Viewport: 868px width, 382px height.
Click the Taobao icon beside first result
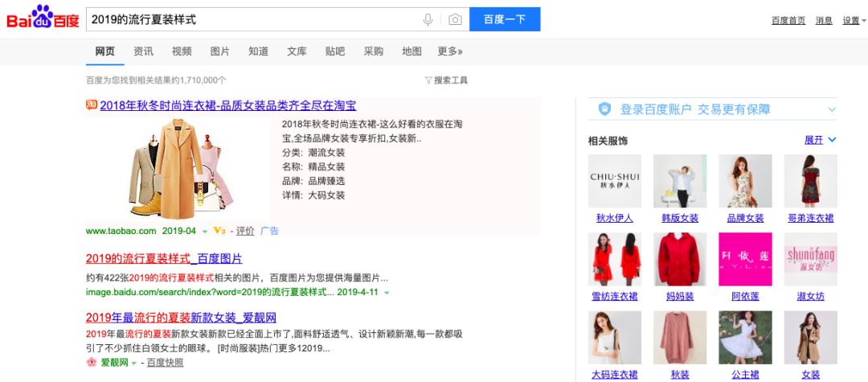92,105
